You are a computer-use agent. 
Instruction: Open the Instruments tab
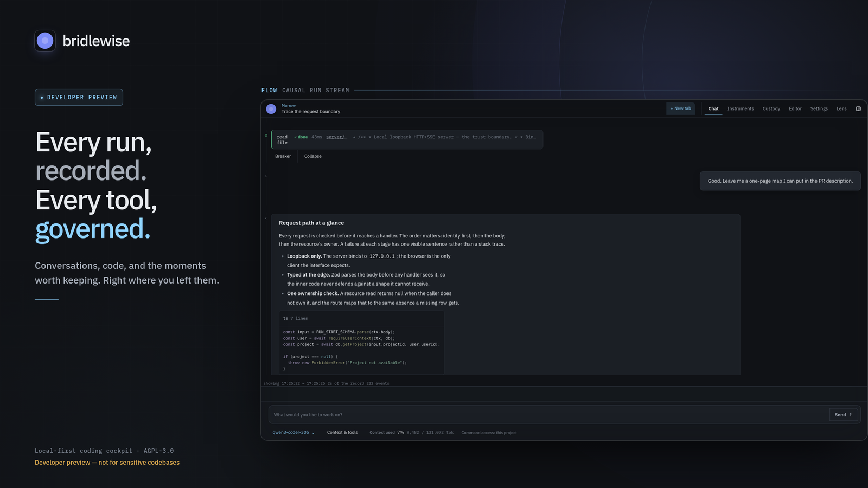point(741,108)
